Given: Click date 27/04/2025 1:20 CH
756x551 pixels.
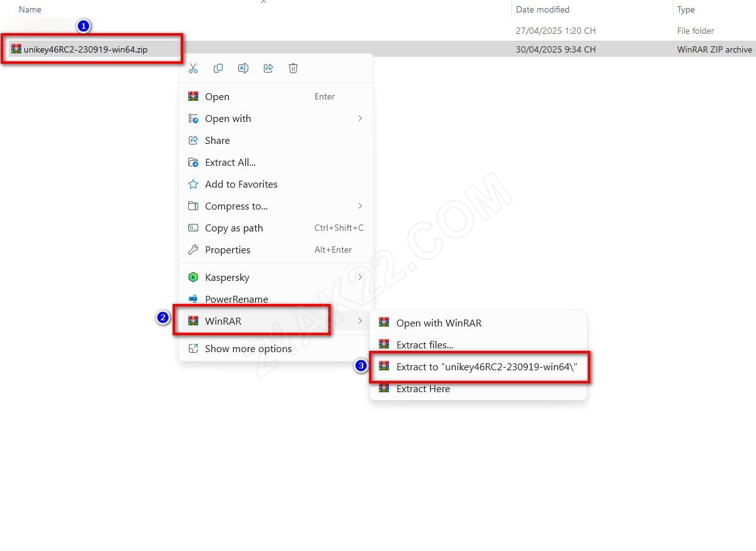Looking at the screenshot, I should (x=556, y=31).
